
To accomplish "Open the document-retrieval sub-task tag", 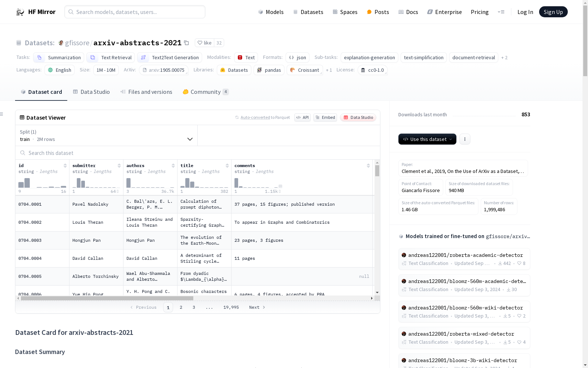I will 474,57.
